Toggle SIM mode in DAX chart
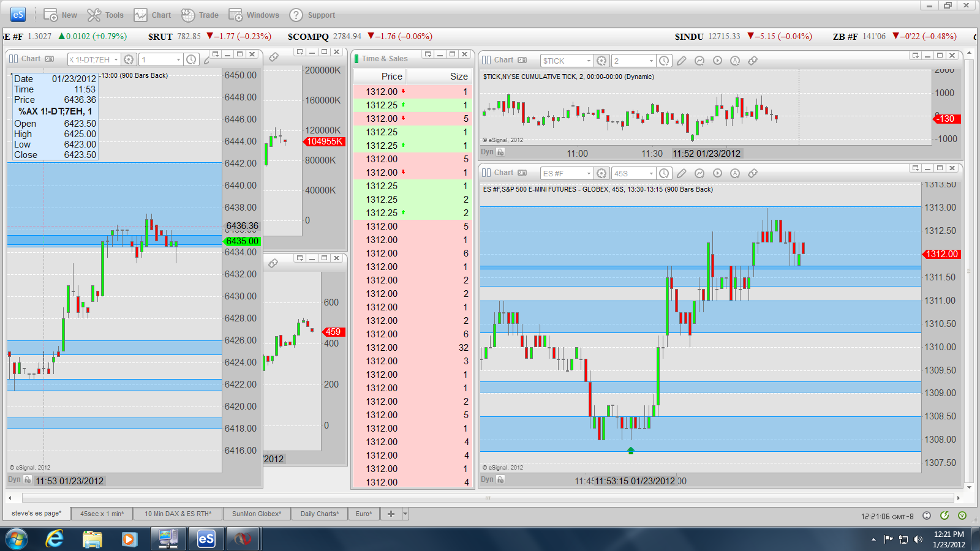The image size is (980, 551). click(x=49, y=59)
